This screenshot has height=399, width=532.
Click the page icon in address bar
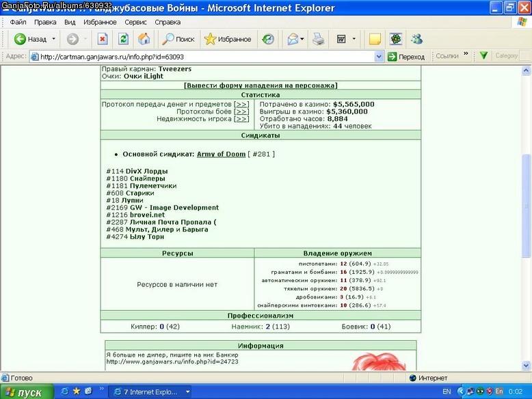click(x=35, y=57)
